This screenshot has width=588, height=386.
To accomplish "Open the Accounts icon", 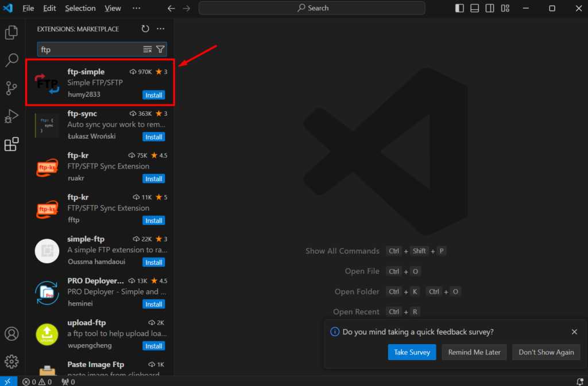I will pos(11,333).
